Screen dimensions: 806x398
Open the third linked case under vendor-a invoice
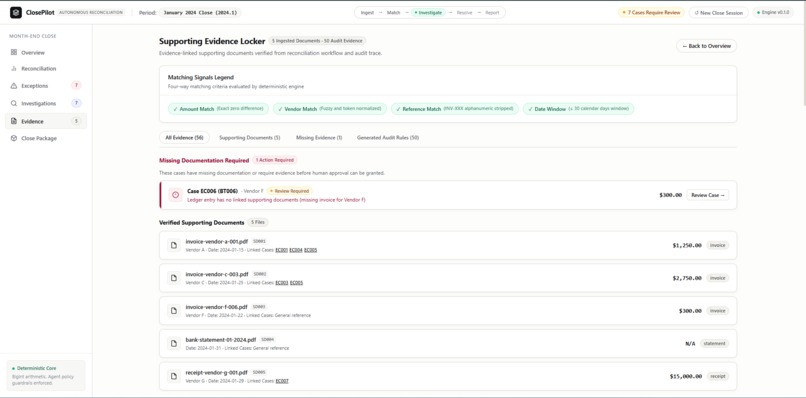pyautogui.click(x=310, y=250)
